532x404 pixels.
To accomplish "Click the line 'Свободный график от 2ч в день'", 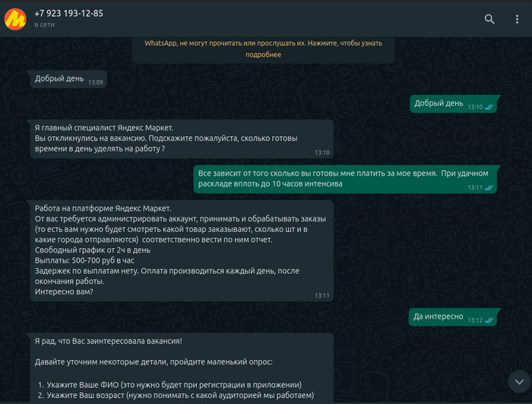I will pyautogui.click(x=93, y=250).
